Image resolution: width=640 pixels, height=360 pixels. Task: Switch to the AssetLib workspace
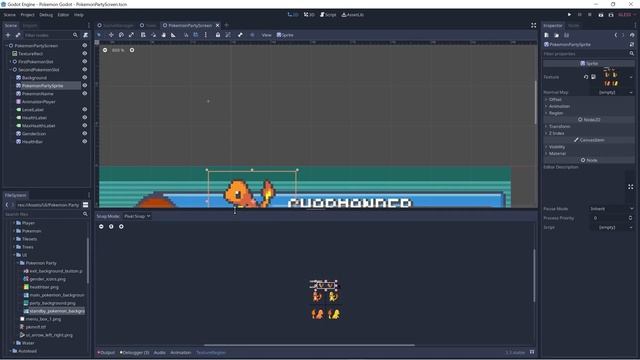pos(352,15)
